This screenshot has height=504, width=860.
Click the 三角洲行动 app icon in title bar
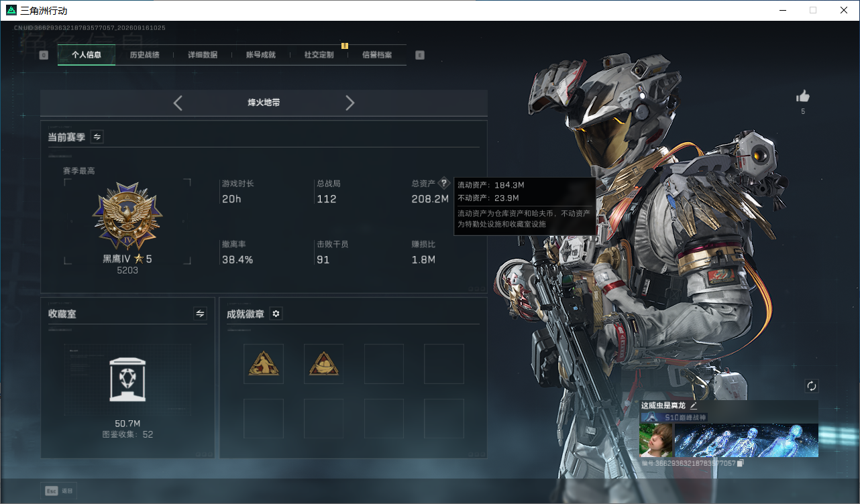10,10
